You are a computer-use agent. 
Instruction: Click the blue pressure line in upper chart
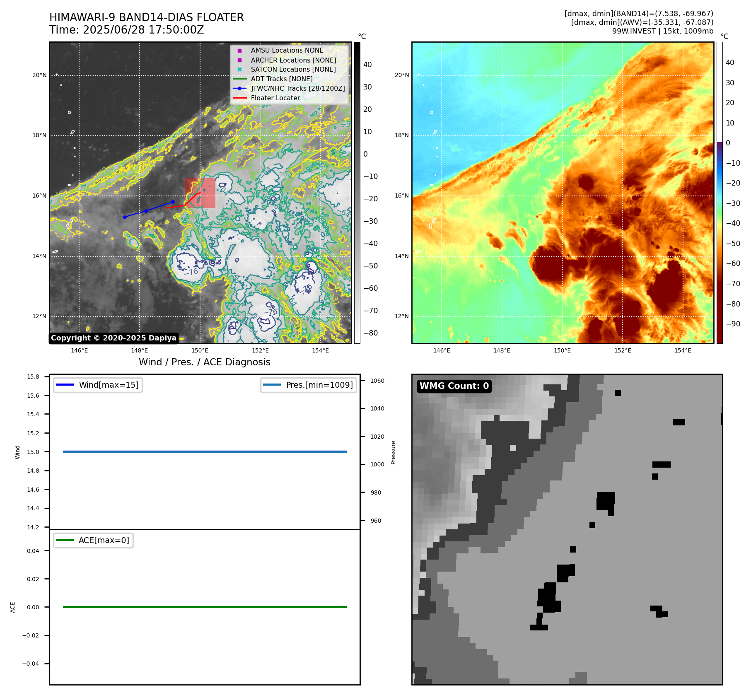(205, 451)
